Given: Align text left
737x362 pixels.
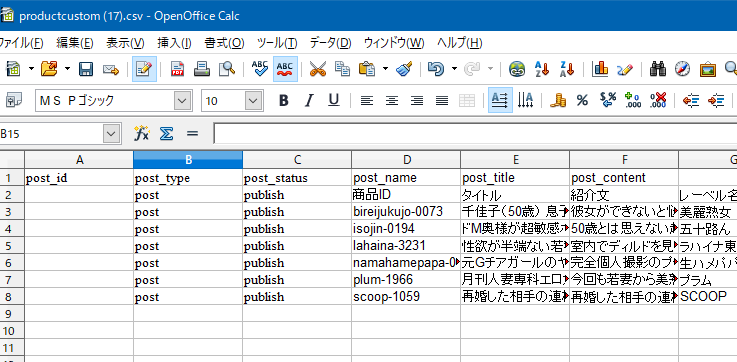Looking at the screenshot, I should click(x=367, y=100).
